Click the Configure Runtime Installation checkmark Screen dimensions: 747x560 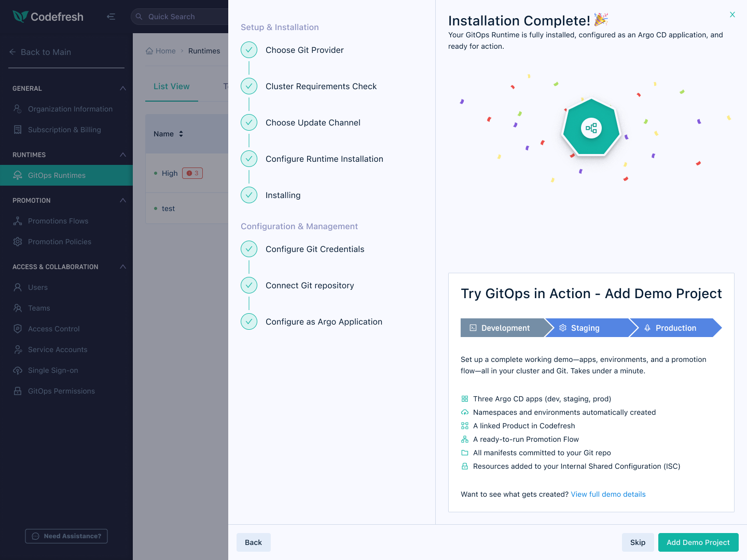[249, 159]
